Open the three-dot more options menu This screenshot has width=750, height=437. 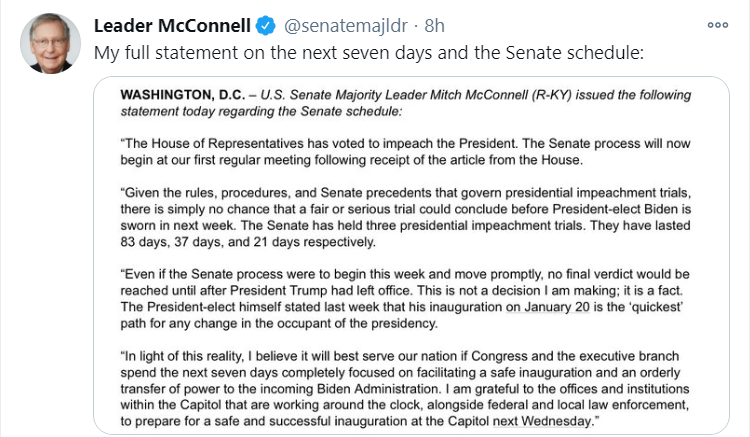[x=717, y=25]
